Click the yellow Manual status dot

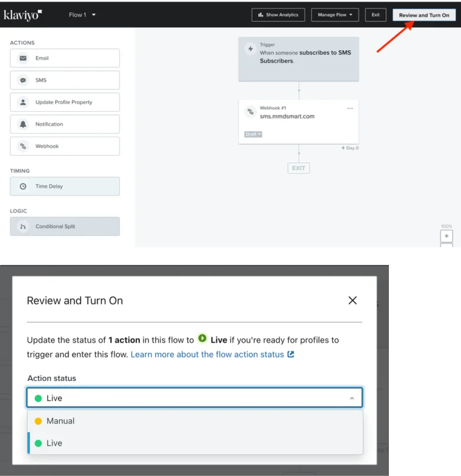(x=38, y=421)
